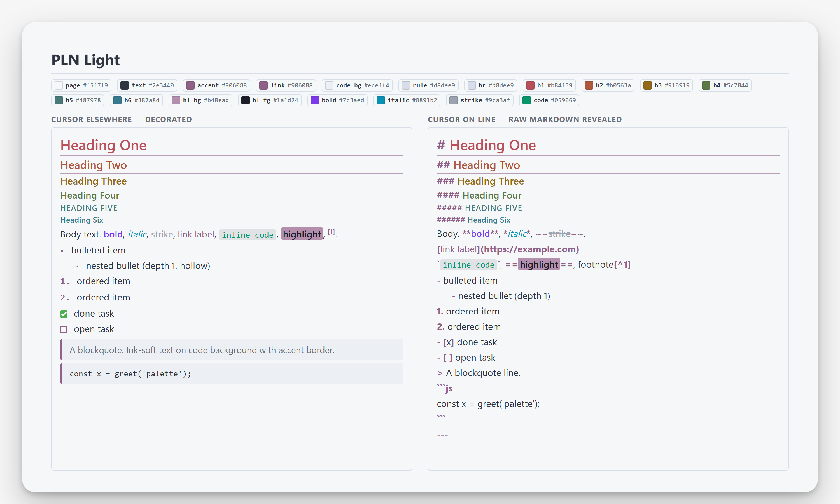Click the raw **bold** markdown
Screen dimensions: 840x504
pos(480,234)
